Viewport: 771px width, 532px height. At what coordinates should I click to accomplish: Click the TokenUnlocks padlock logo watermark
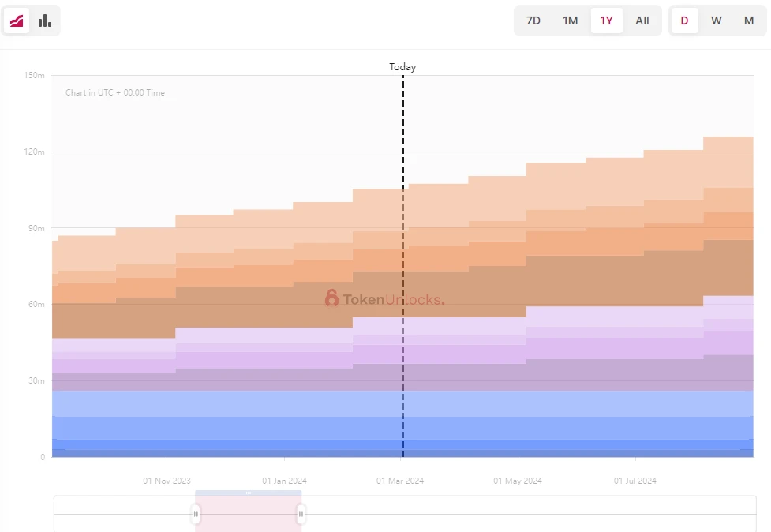click(x=331, y=298)
